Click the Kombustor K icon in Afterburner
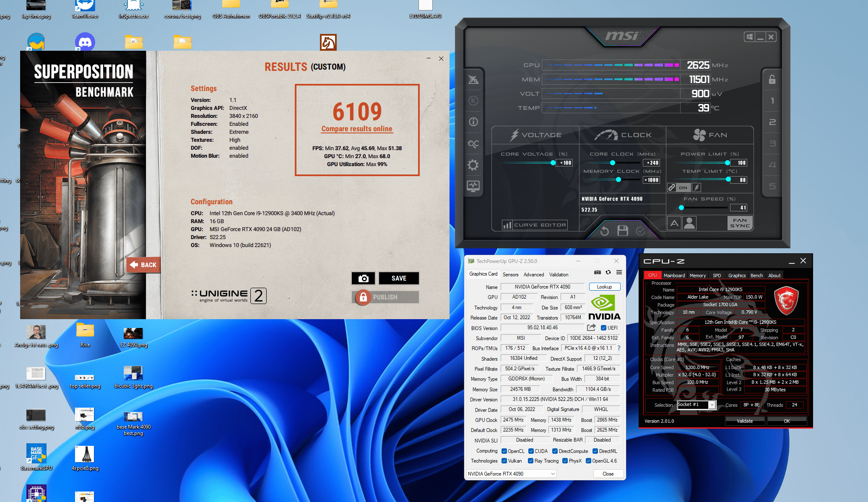Image resolution: width=868 pixels, height=502 pixels. point(473,101)
